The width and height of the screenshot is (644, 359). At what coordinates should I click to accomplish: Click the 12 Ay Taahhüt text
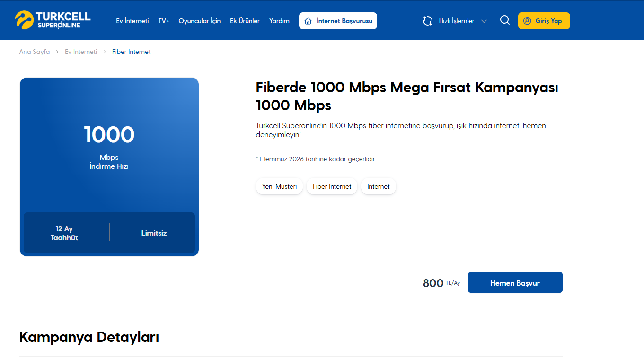pos(64,233)
